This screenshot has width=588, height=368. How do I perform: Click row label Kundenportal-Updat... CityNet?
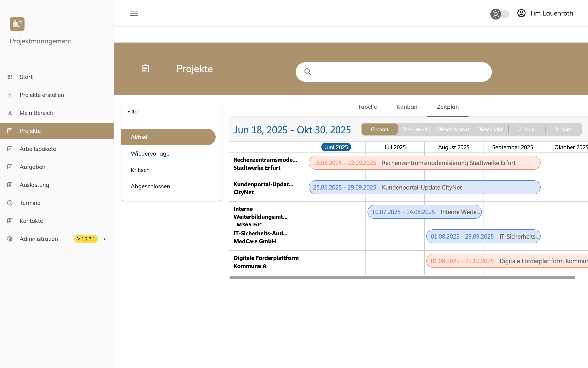[263, 188]
